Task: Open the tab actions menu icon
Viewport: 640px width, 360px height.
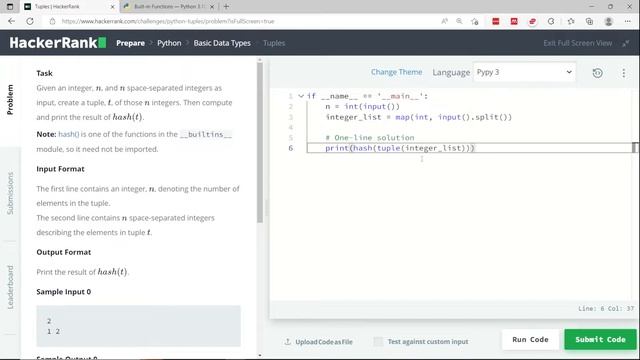Action: 10,7
